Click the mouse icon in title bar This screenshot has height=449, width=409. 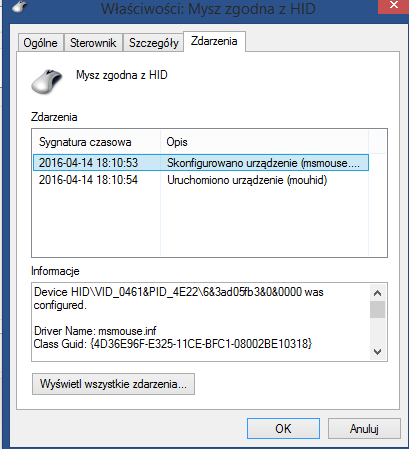pyautogui.click(x=19, y=6)
